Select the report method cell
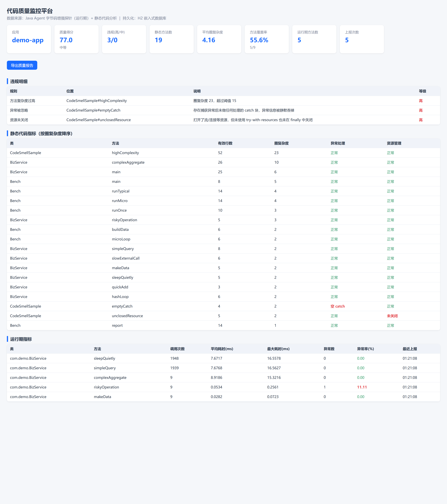Viewport: 447px width, 504px height. [x=117, y=325]
